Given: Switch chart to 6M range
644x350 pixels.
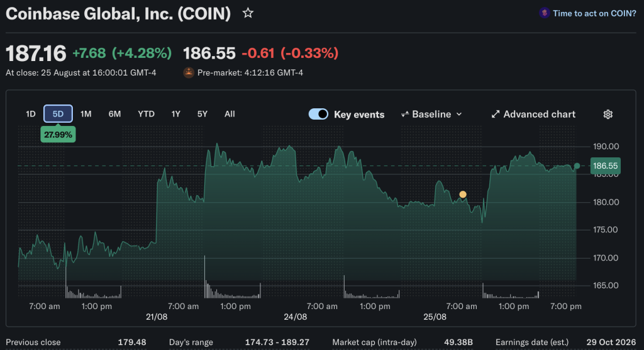Looking at the screenshot, I should pos(114,114).
